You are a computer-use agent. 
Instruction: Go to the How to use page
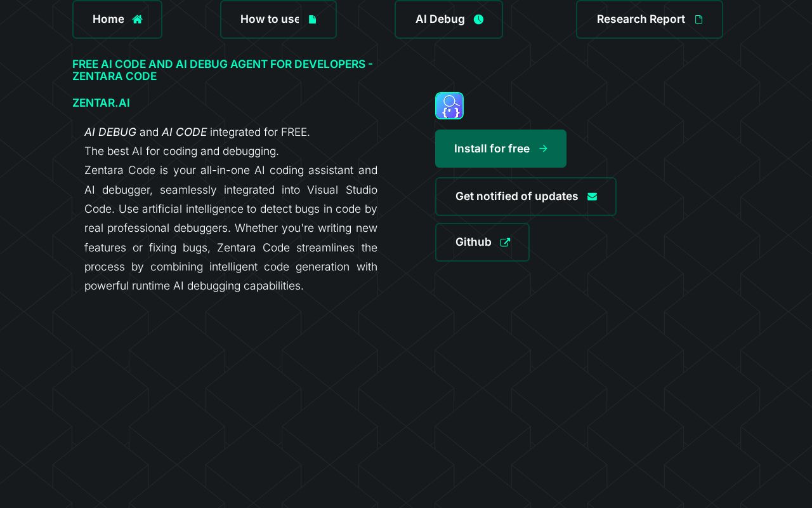tap(278, 19)
